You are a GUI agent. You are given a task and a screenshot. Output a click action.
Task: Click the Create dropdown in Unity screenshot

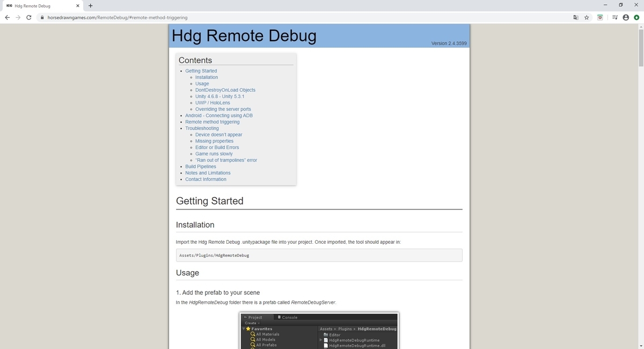252,323
